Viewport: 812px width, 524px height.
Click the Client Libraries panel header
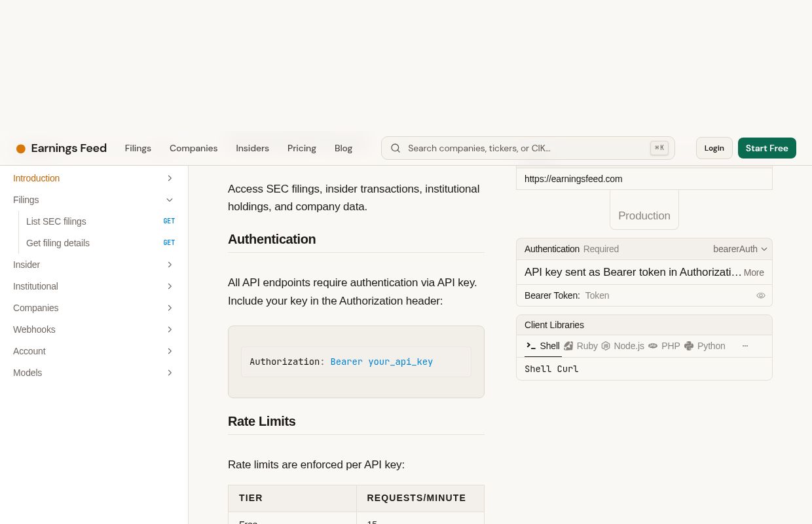tap(644, 325)
